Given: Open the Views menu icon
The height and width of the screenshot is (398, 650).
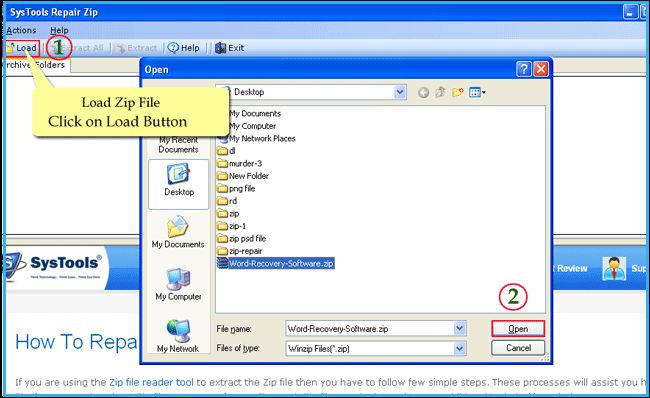Looking at the screenshot, I should click(x=477, y=92).
